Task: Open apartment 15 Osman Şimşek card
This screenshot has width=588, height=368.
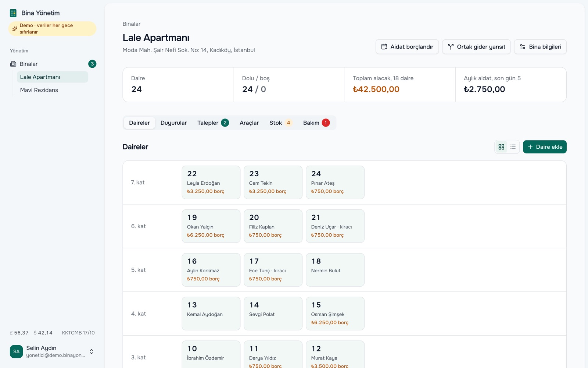Action: pyautogui.click(x=335, y=314)
